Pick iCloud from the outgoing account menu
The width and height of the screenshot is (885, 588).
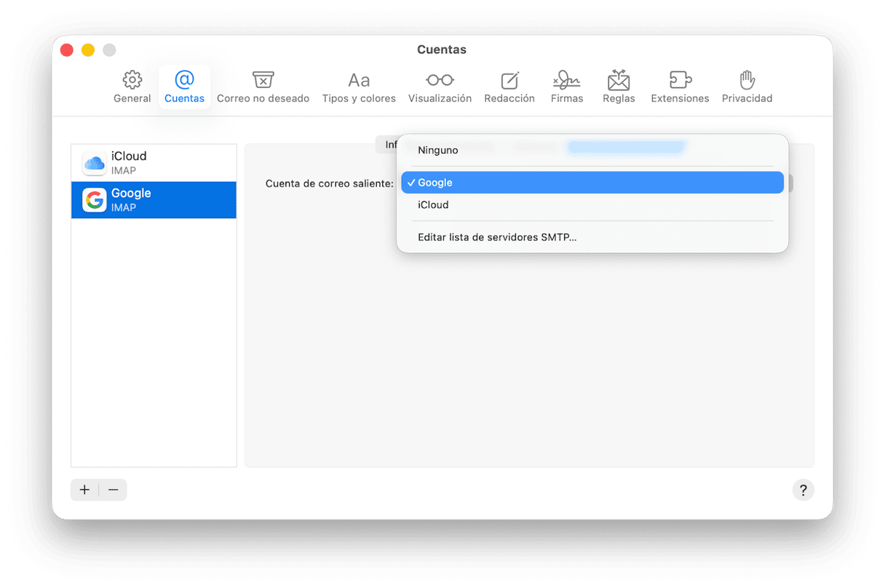click(x=433, y=205)
